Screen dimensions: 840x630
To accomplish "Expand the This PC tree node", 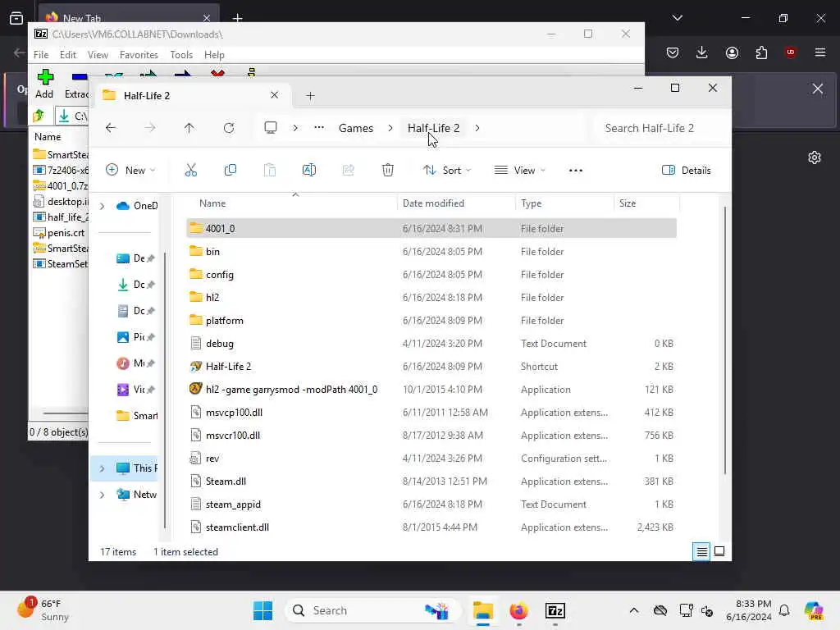I will 103,468.
